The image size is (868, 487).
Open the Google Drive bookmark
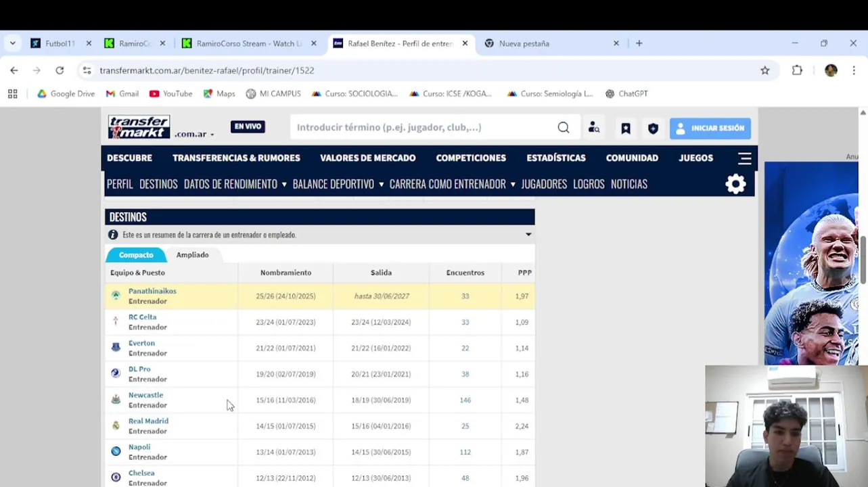click(x=66, y=94)
